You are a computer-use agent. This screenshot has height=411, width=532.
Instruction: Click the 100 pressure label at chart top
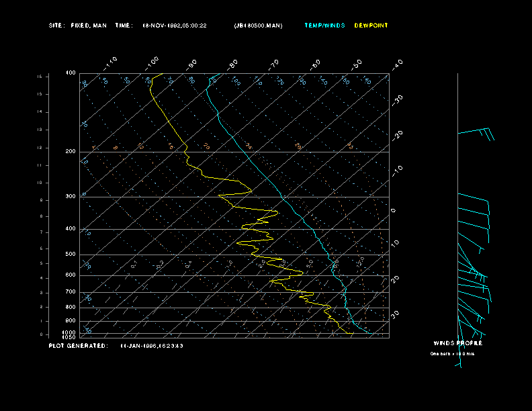(x=71, y=73)
